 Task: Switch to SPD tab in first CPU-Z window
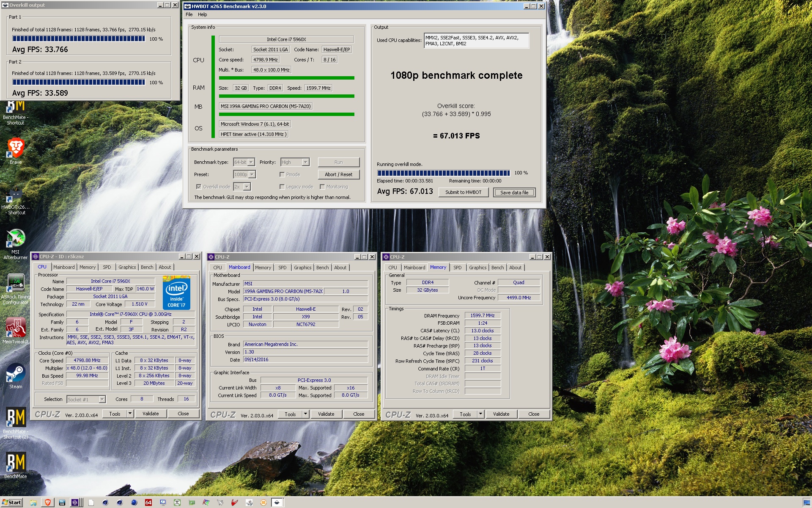point(107,267)
